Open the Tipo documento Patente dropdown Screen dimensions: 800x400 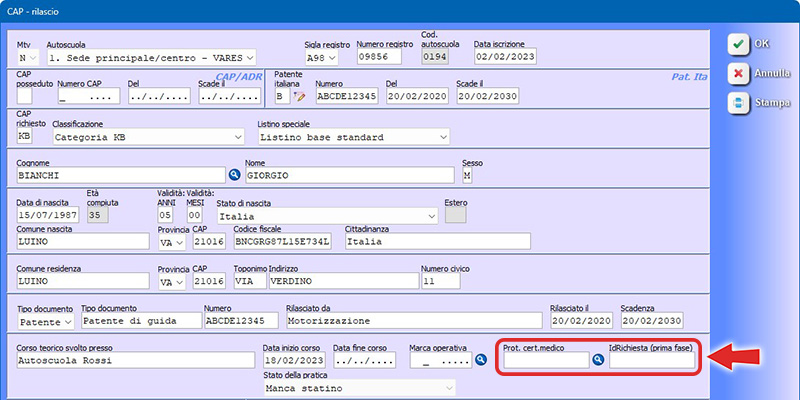[x=67, y=322]
